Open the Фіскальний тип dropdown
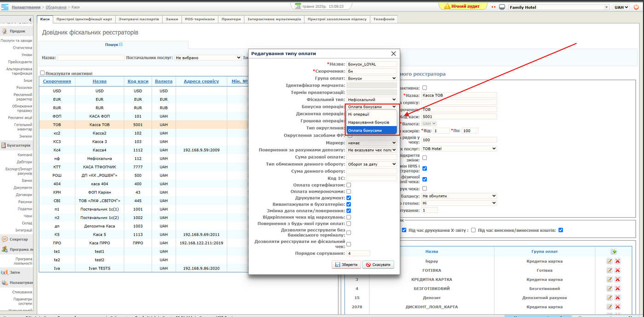This screenshot has width=644, height=317. pos(371,99)
